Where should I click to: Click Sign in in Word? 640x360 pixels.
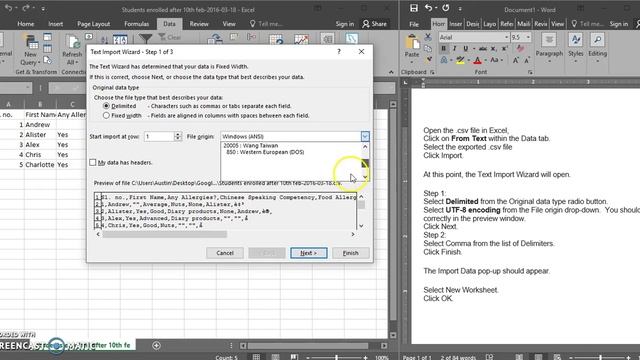619,24
